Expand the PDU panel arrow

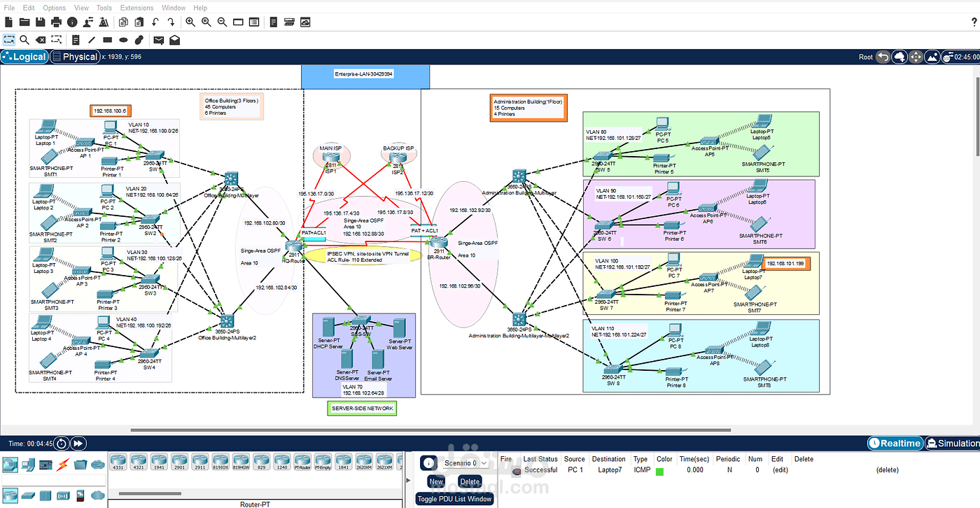408,481
